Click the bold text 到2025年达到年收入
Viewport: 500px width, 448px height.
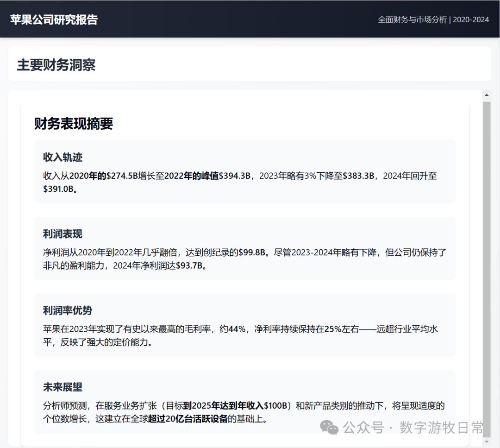(x=223, y=405)
